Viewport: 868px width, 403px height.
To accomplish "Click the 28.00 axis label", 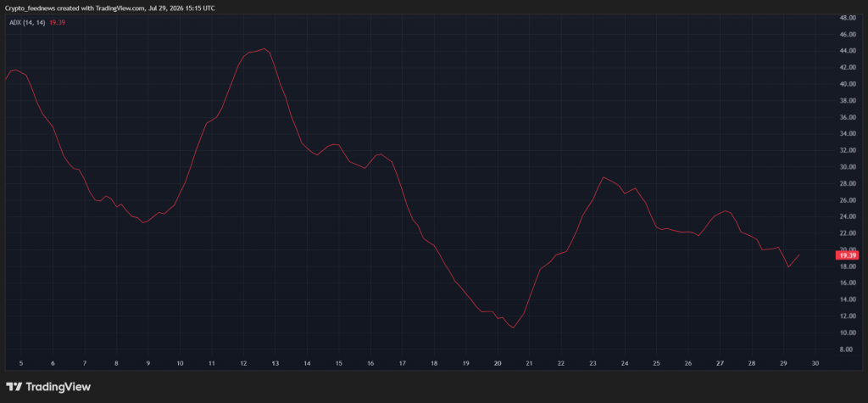I will pyautogui.click(x=849, y=183).
